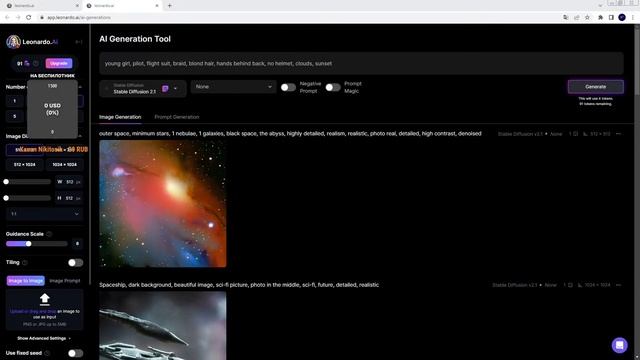
Task: Reload the page
Action: tap(29, 18)
